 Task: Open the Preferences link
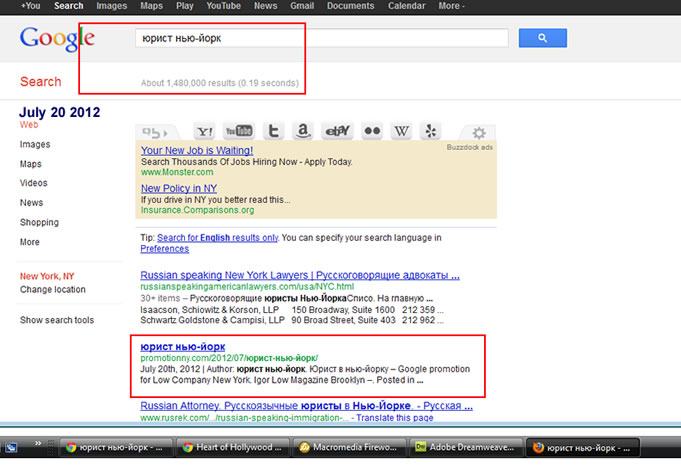point(165,249)
